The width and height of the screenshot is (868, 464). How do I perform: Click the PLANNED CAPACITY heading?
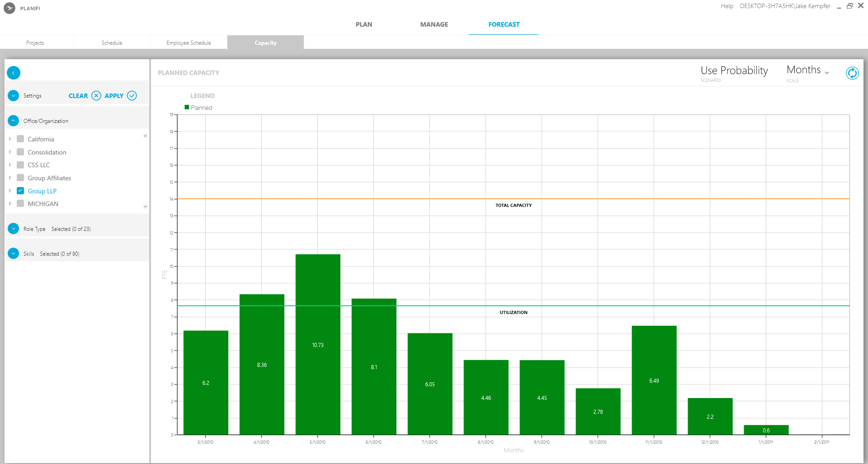[189, 73]
